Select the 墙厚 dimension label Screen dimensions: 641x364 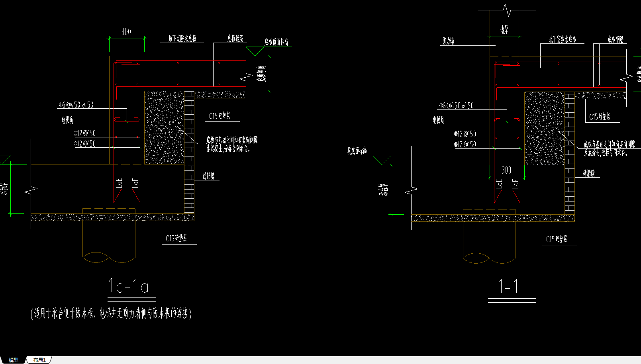504,30
